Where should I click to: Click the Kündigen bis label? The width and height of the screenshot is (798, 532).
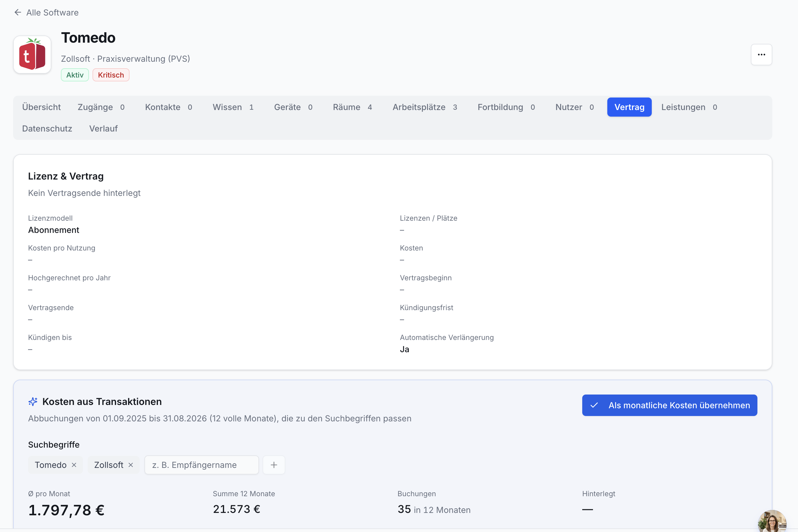50,338
